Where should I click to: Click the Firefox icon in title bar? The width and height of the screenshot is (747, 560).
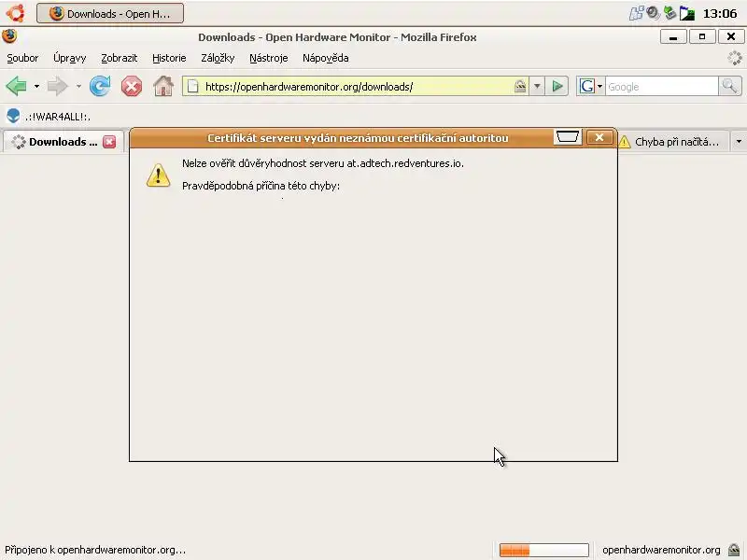pos(9,36)
